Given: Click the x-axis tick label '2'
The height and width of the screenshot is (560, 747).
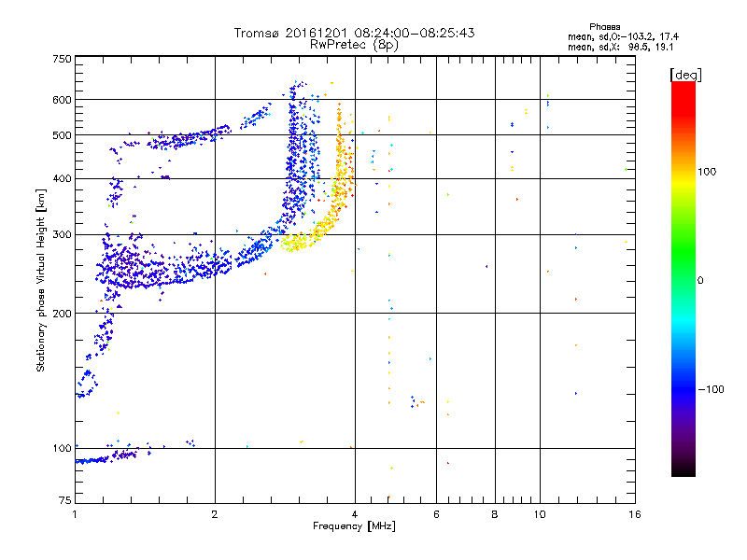Looking at the screenshot, I should point(215,514).
